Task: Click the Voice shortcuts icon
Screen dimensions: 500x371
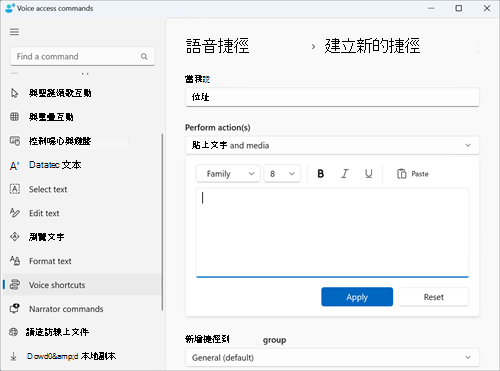Action: click(x=15, y=284)
